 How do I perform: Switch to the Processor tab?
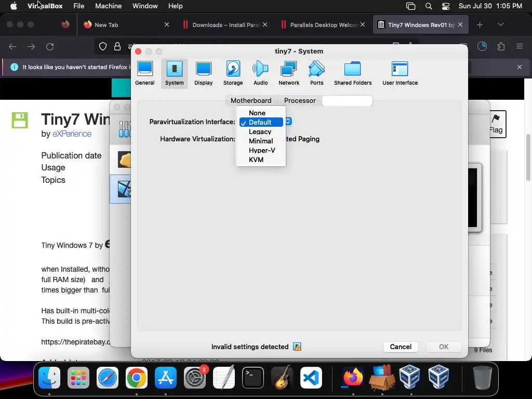tap(300, 100)
